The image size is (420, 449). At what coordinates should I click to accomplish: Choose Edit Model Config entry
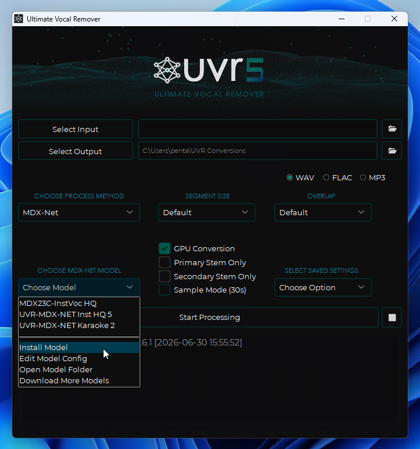coord(79,359)
